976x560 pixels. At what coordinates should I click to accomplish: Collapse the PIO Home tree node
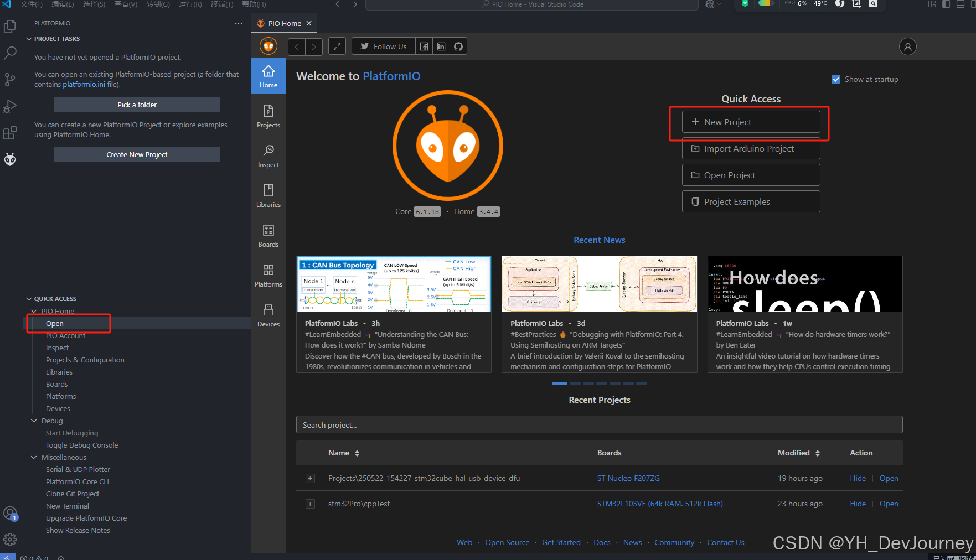pyautogui.click(x=34, y=311)
